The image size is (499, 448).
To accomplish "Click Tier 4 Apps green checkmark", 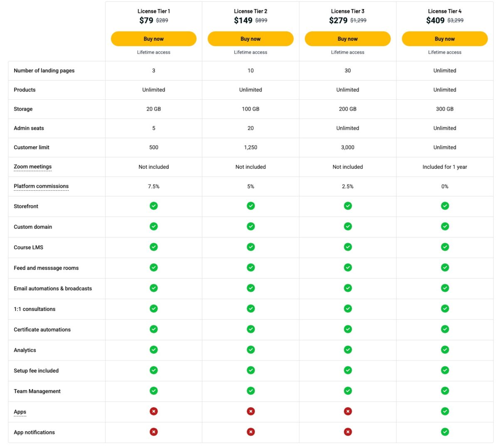I will point(445,411).
